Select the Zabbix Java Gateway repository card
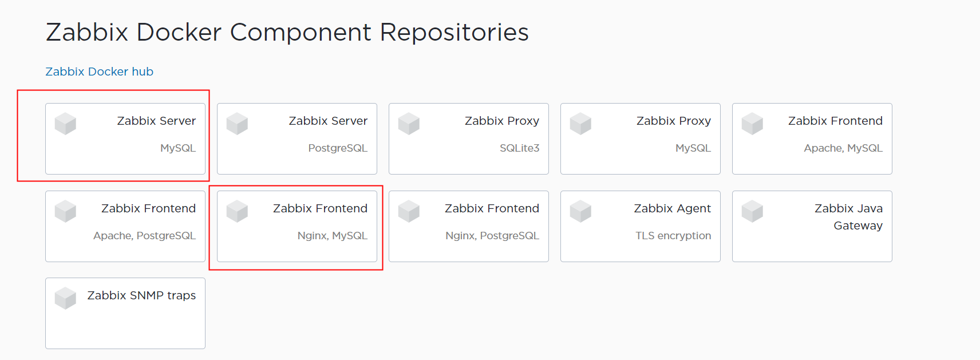The width and height of the screenshot is (980, 360). [812, 226]
